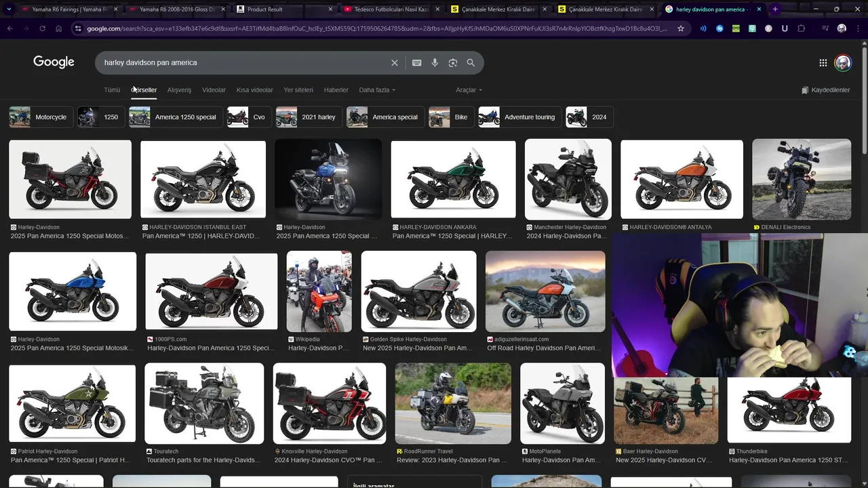Click the magnifier search button
Viewport: 868px width, 488px height.
(x=471, y=62)
